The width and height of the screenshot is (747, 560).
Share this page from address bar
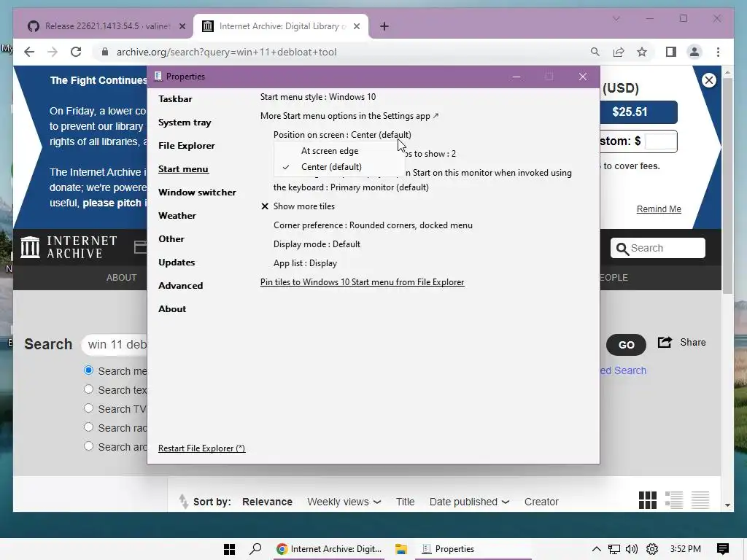tap(619, 52)
